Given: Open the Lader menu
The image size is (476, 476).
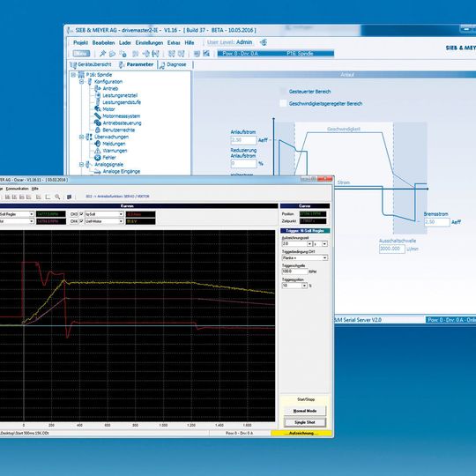Looking at the screenshot, I should coord(125,43).
